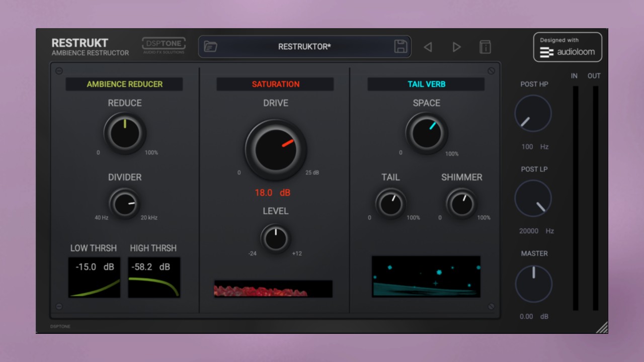The height and width of the screenshot is (362, 644).
Task: Click the +12 level maximum label
Action: click(x=297, y=253)
